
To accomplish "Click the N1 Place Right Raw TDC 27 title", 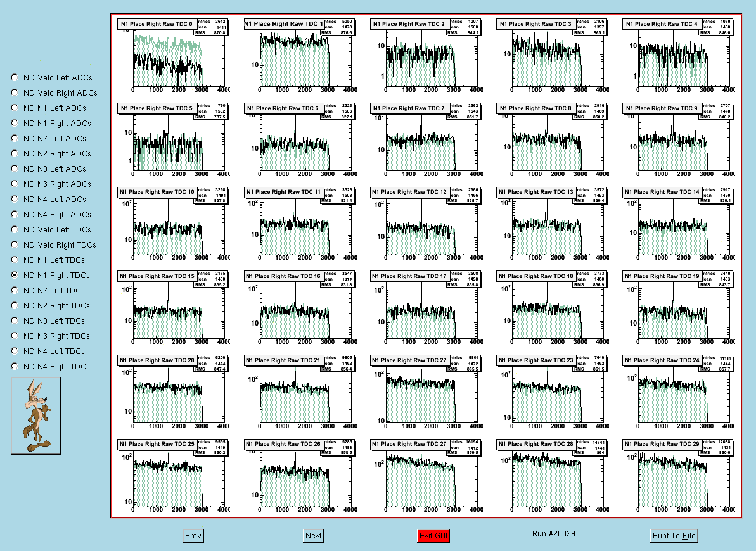I will [410, 444].
